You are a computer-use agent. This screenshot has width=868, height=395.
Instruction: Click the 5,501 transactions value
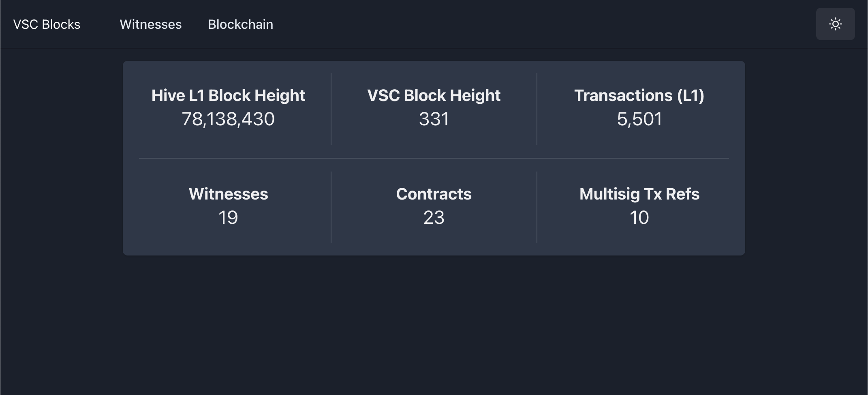coord(639,119)
